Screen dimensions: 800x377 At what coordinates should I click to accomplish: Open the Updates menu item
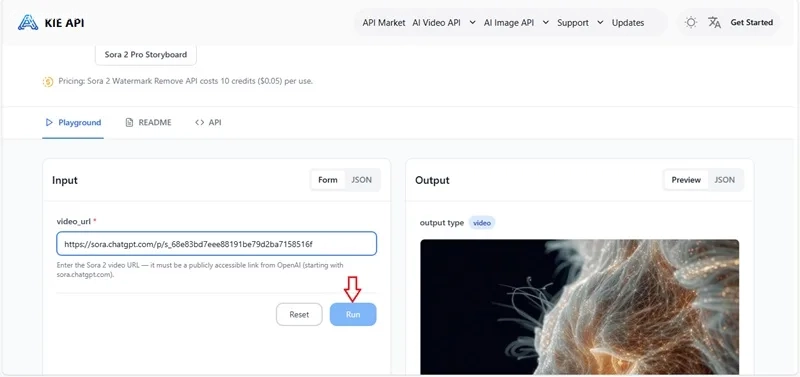(628, 22)
